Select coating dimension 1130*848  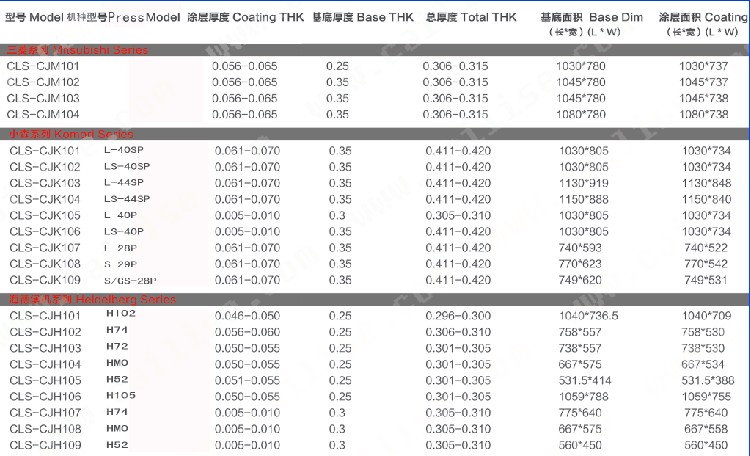pos(706,183)
